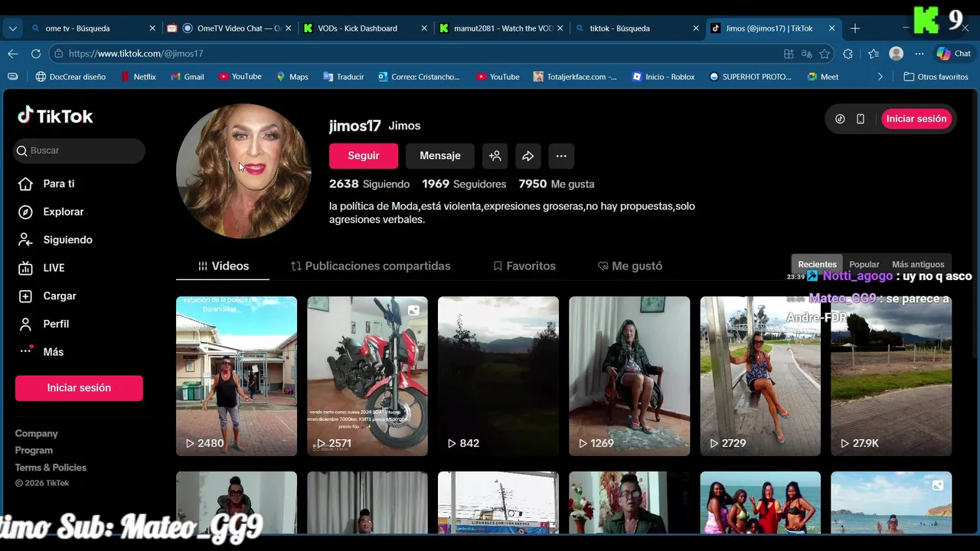The image size is (980, 551).
Task: Switch to VODs - Kick Dashboard tab
Action: click(365, 28)
